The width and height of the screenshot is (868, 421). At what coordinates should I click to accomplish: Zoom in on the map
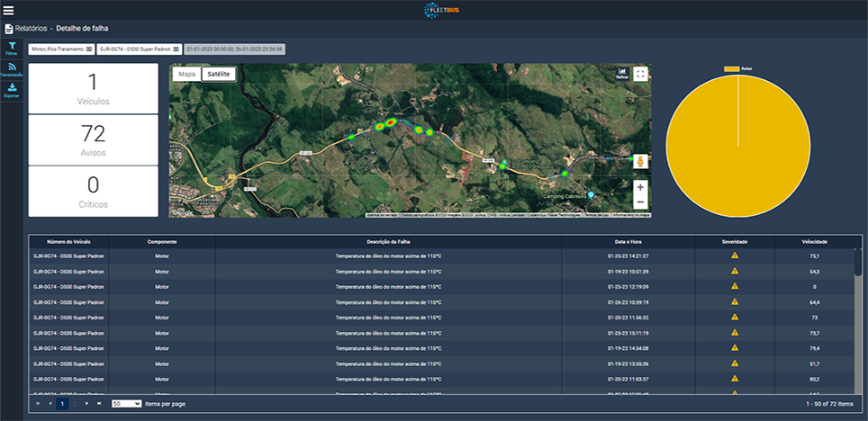click(640, 187)
